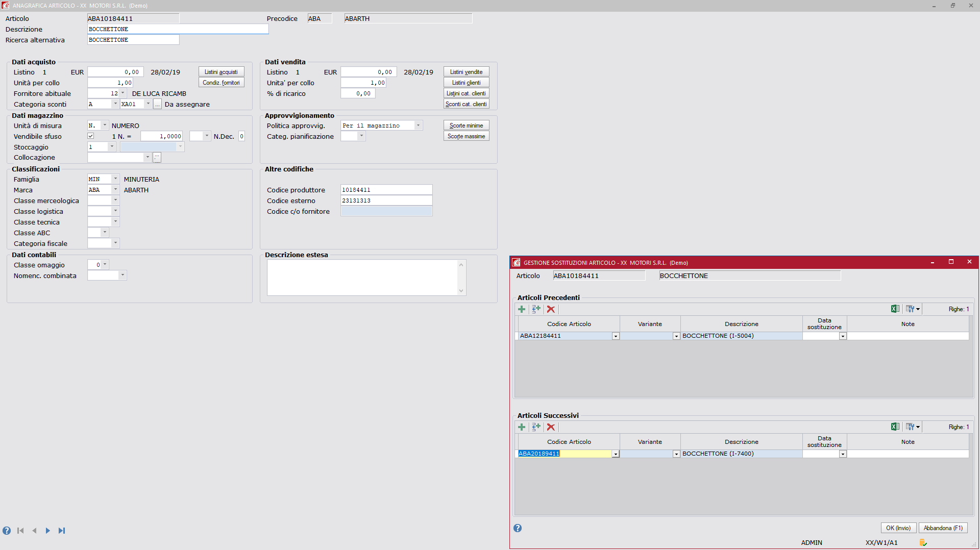
Task: Add row in Articoli Successivi grid
Action: pos(522,427)
